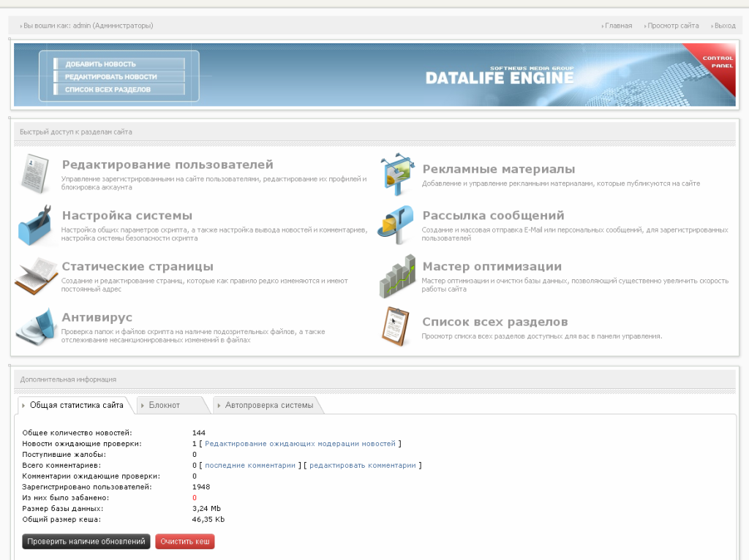Open Редактирование ожидающих модерации новостей link
Screen dimensions: 749x560
(x=300, y=444)
